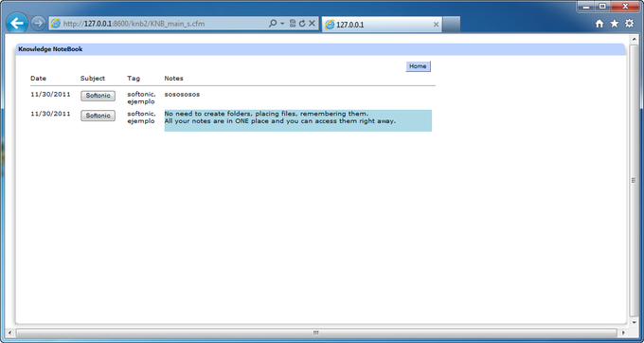
Task: Click the search magnifier icon in address bar
Action: pyautogui.click(x=273, y=24)
